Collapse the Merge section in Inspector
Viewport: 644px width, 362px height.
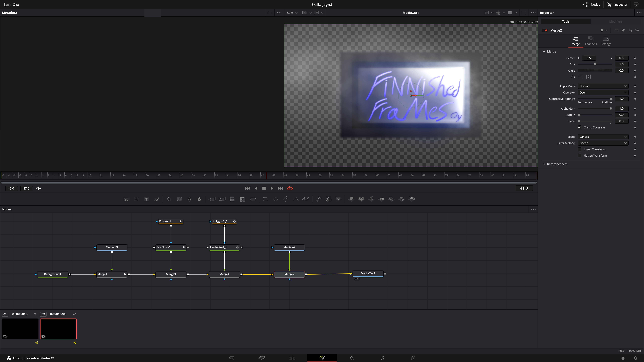[544, 51]
